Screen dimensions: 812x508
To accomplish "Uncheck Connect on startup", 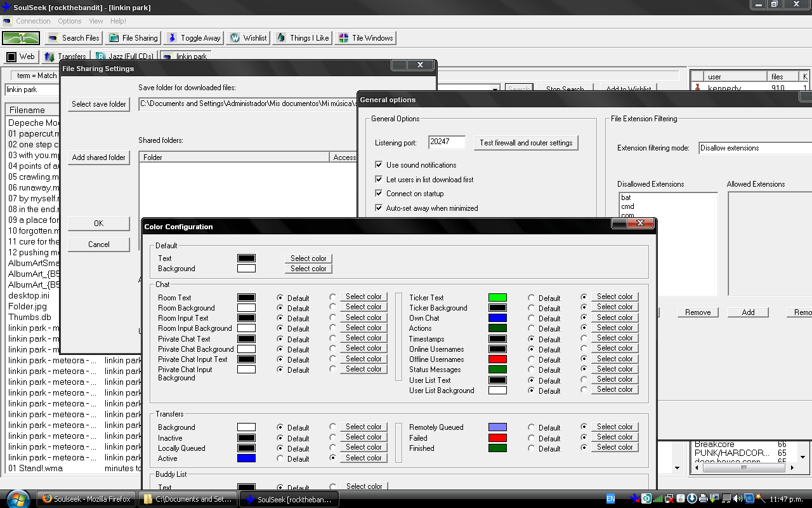I will pyautogui.click(x=379, y=194).
